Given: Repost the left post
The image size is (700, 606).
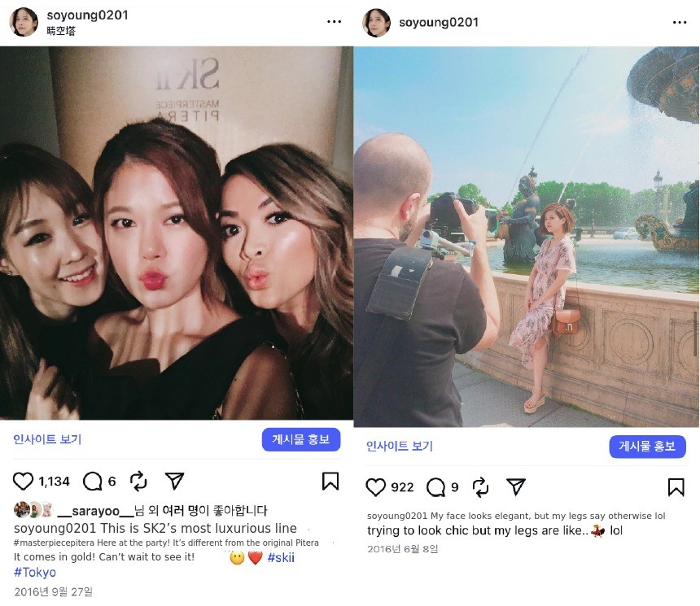Looking at the screenshot, I should 138,481.
